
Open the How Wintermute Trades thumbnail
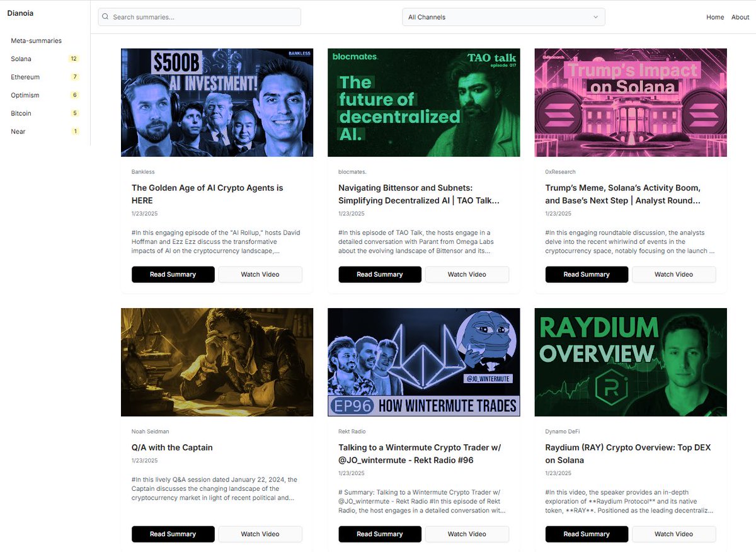[x=424, y=362]
